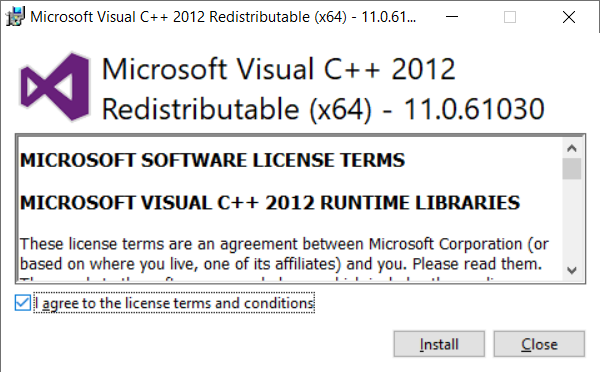The width and height of the screenshot is (600, 372).
Task: Click the window title bar caption text
Action: coord(223,17)
